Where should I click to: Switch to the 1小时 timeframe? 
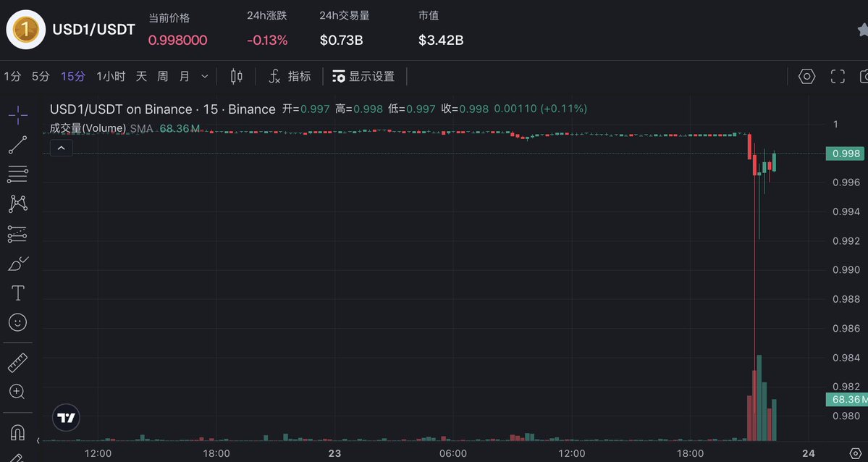pyautogui.click(x=111, y=77)
